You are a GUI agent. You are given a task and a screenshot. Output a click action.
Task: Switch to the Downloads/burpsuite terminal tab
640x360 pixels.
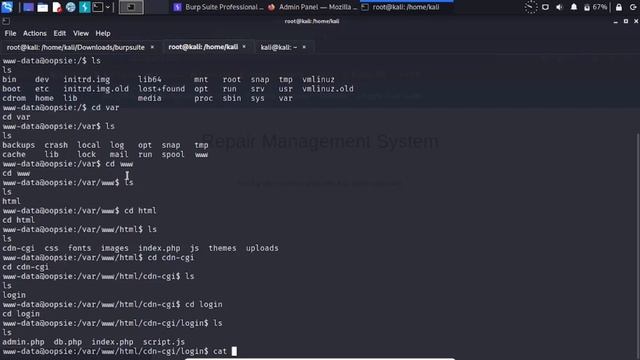pyautogui.click(x=76, y=47)
